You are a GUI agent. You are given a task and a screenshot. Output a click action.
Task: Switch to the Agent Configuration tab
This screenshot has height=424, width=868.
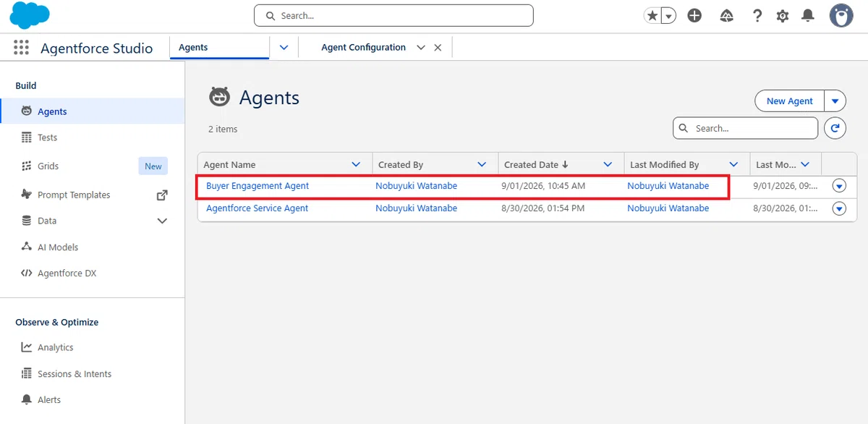pyautogui.click(x=363, y=48)
